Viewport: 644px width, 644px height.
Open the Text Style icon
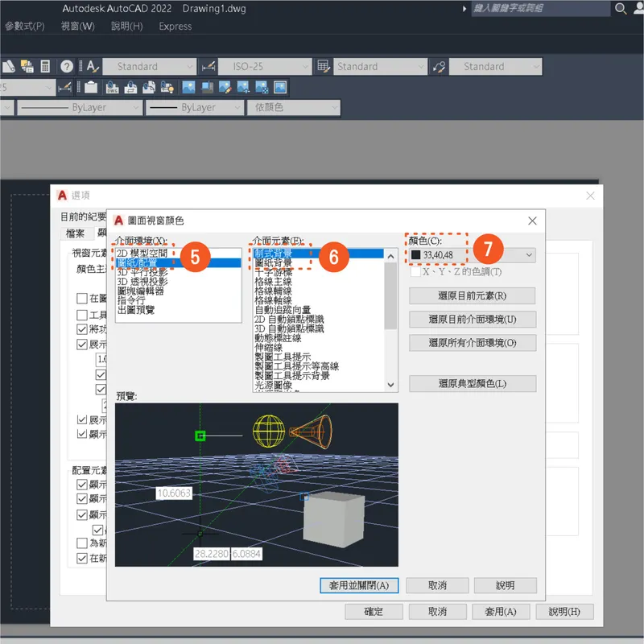point(93,66)
